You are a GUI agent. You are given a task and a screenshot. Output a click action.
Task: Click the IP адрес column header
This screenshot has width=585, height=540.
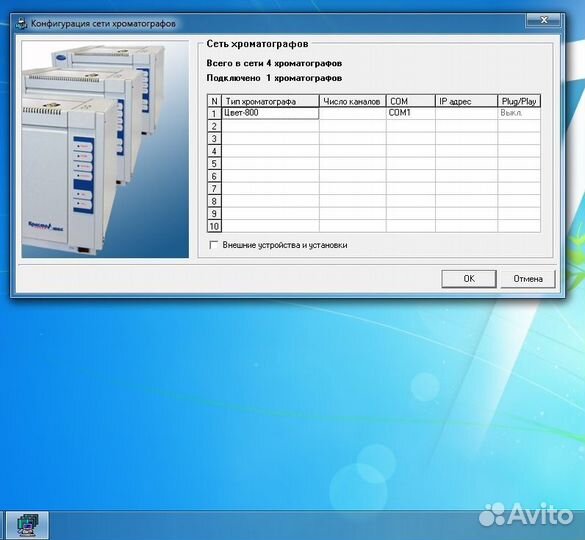466,101
